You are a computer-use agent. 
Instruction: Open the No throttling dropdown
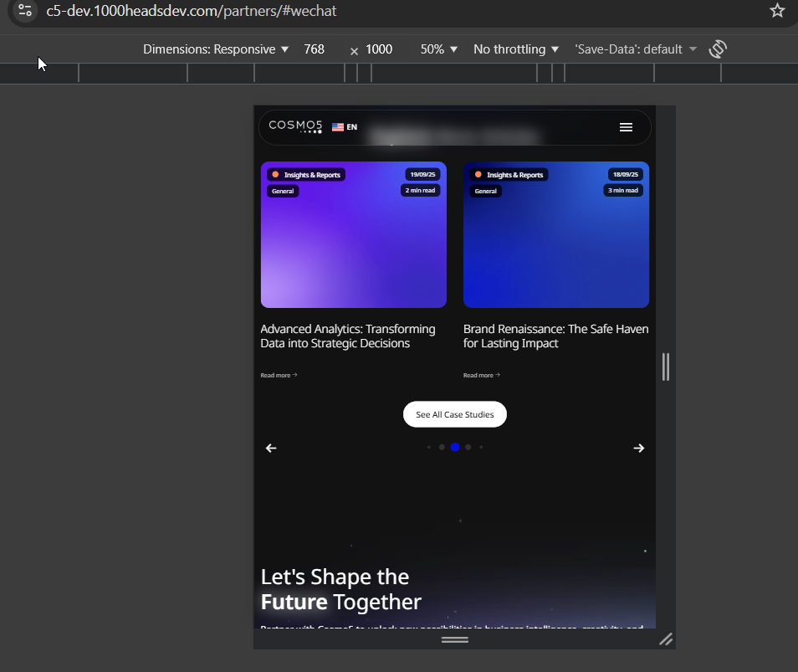coord(516,49)
